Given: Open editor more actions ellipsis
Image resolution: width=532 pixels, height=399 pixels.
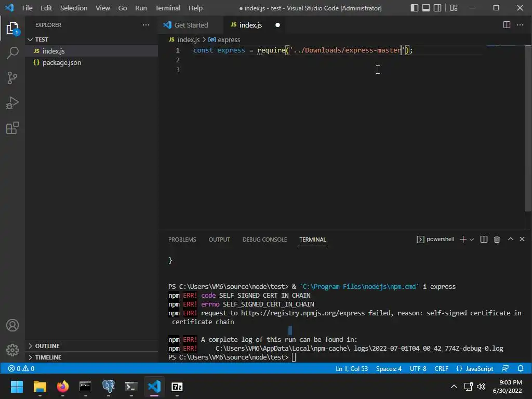Looking at the screenshot, I should tap(520, 25).
